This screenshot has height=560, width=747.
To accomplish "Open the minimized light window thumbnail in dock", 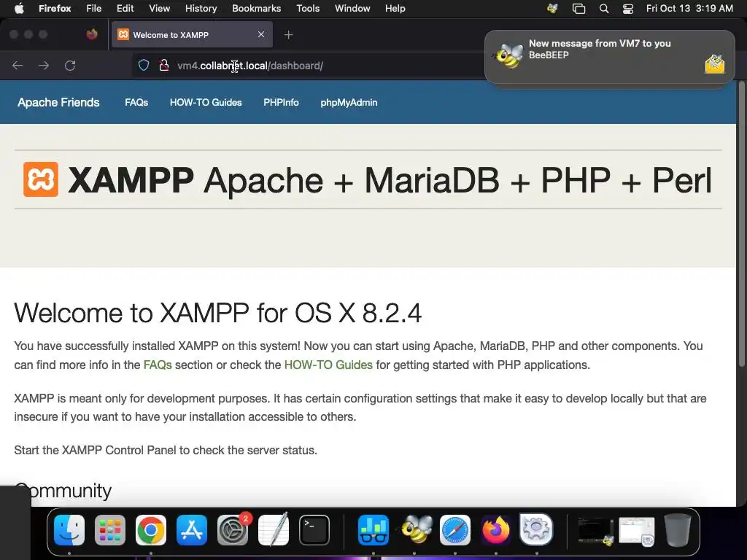I will point(637,531).
